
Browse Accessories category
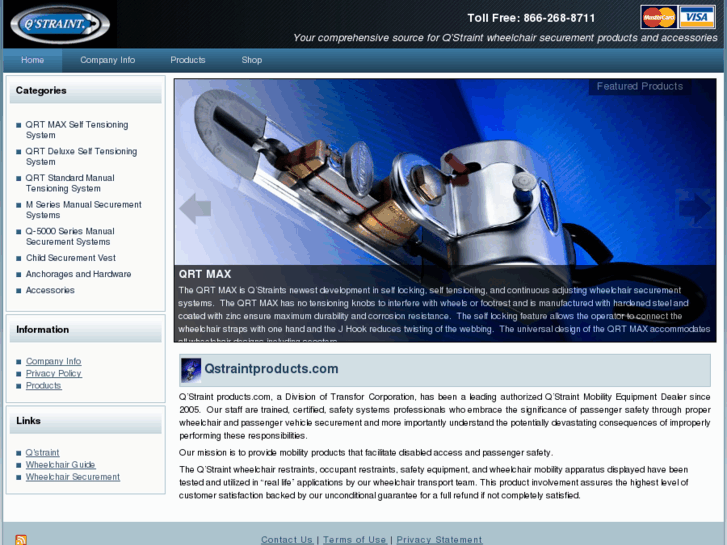coord(50,290)
